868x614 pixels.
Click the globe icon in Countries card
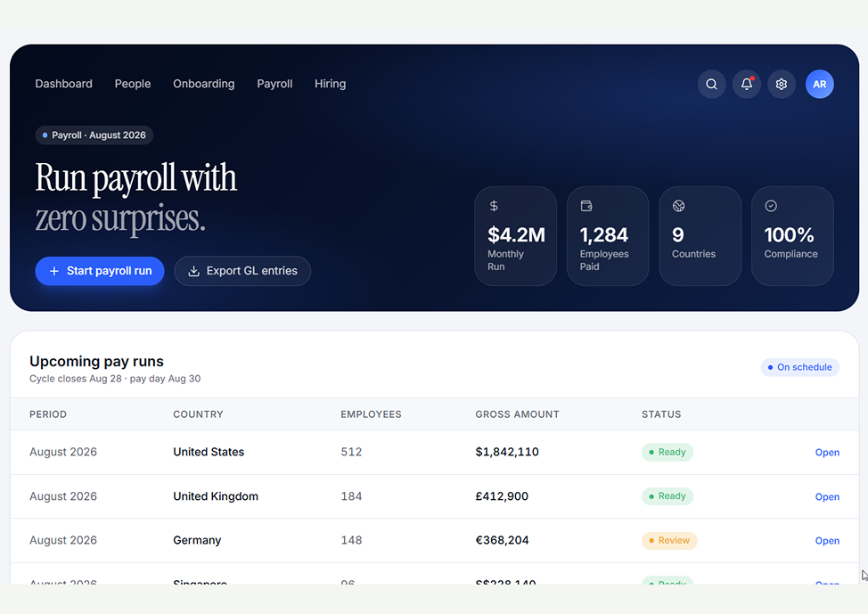click(x=679, y=206)
